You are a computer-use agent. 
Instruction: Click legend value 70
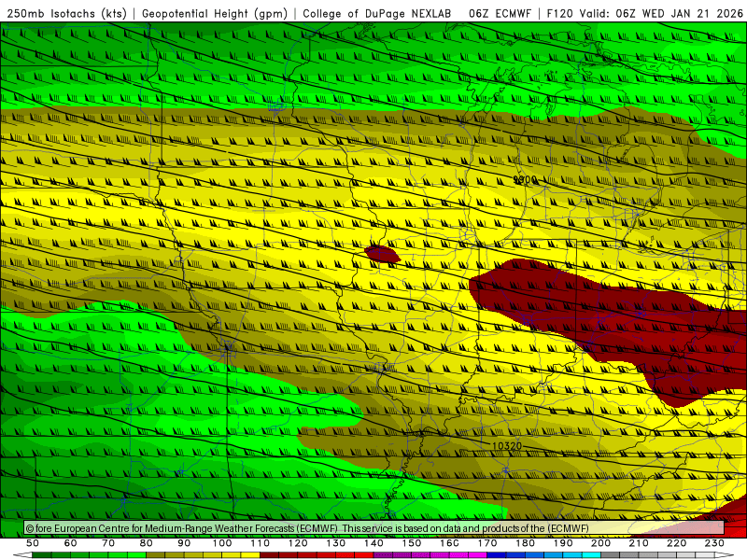[108, 543]
